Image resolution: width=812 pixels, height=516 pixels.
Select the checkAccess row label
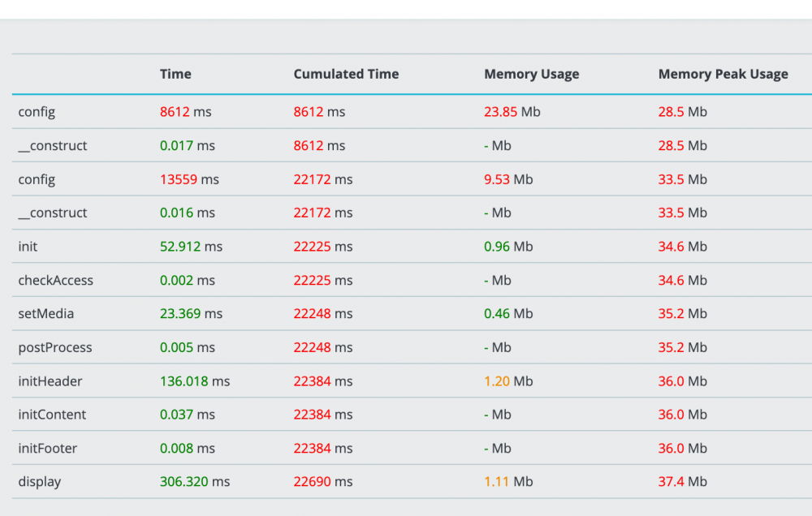[55, 281]
